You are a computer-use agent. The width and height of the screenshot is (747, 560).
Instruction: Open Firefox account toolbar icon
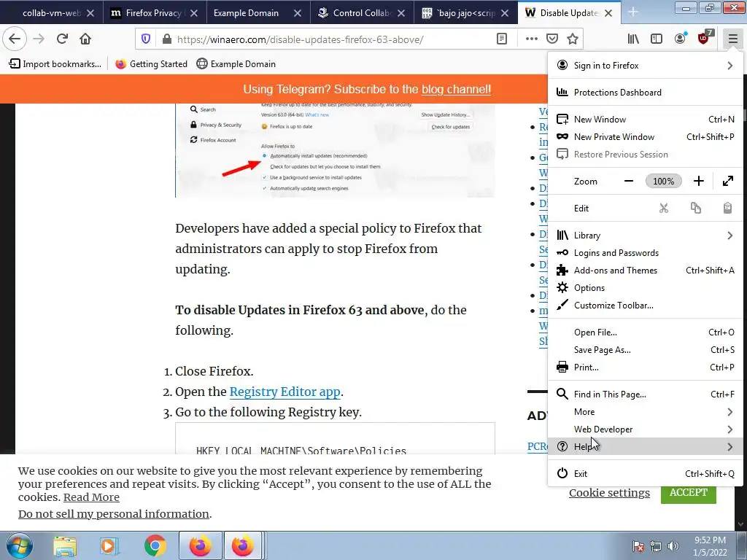point(681,39)
